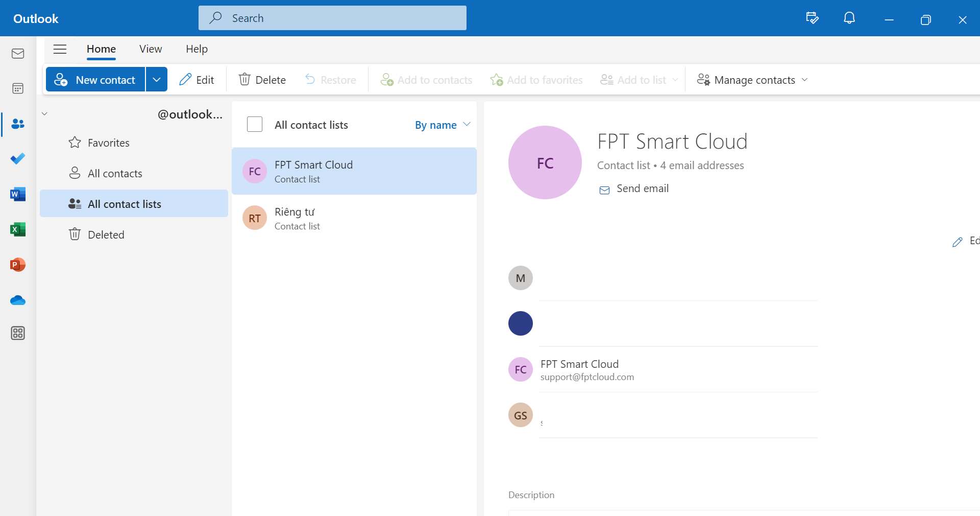980x516 pixels.
Task: Open the Mail app in sidebar
Action: 18,54
